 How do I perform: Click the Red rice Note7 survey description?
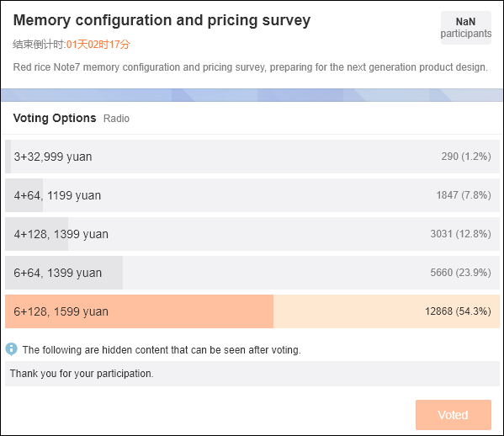coord(251,67)
